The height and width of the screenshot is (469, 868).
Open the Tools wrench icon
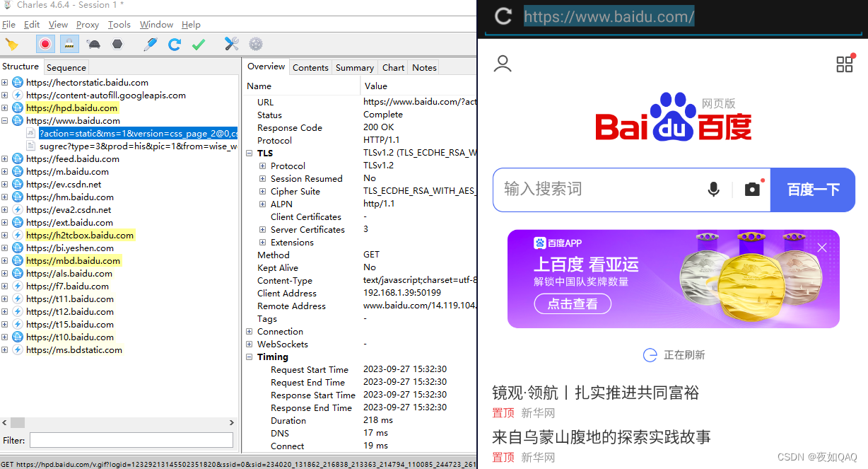click(x=232, y=44)
